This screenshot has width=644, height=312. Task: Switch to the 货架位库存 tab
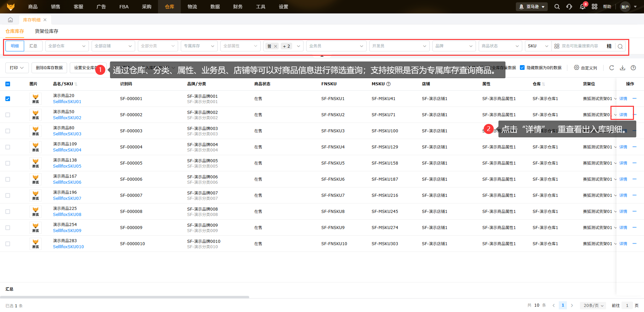(x=47, y=31)
